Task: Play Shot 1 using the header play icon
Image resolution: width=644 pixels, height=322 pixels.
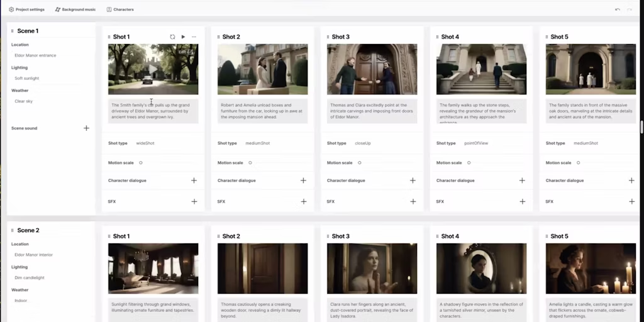Action: (183, 37)
